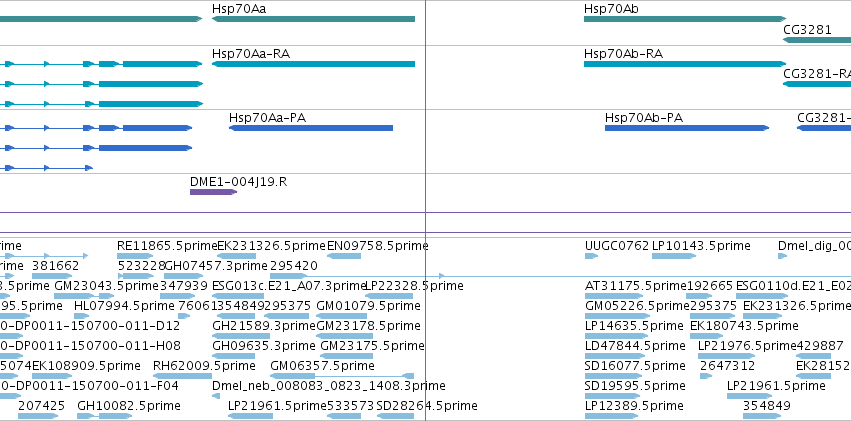This screenshot has width=851, height=421.
Task: Open the DME1-004J19.R purple feature
Action: coord(213,192)
